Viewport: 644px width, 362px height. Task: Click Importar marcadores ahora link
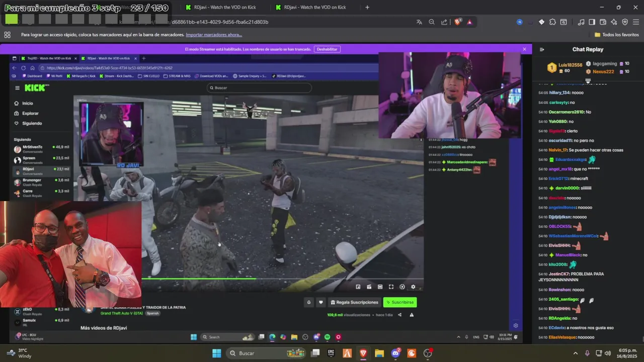pyautogui.click(x=214, y=35)
